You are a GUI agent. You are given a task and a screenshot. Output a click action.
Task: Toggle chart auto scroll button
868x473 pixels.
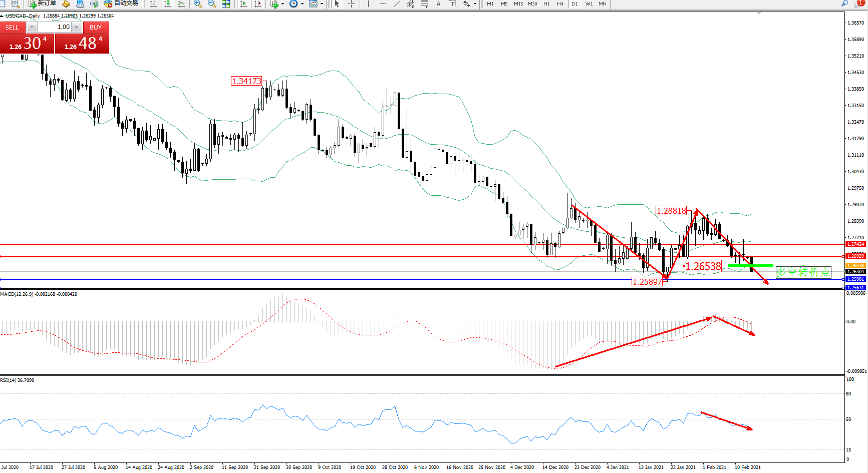point(244,4)
